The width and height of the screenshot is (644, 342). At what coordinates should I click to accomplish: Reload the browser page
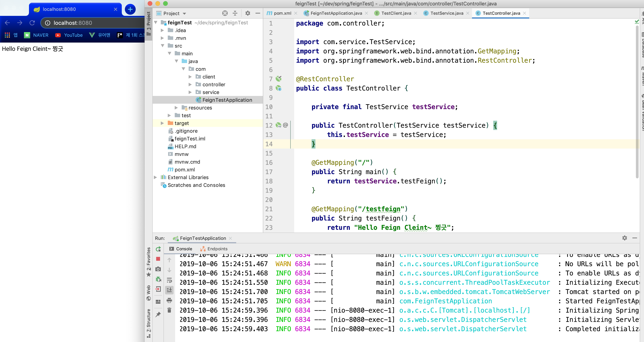[x=32, y=23]
